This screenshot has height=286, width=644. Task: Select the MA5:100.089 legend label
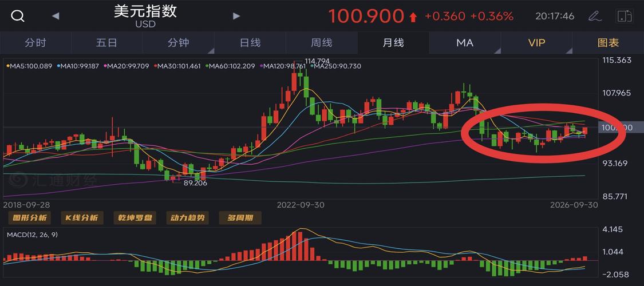point(30,66)
